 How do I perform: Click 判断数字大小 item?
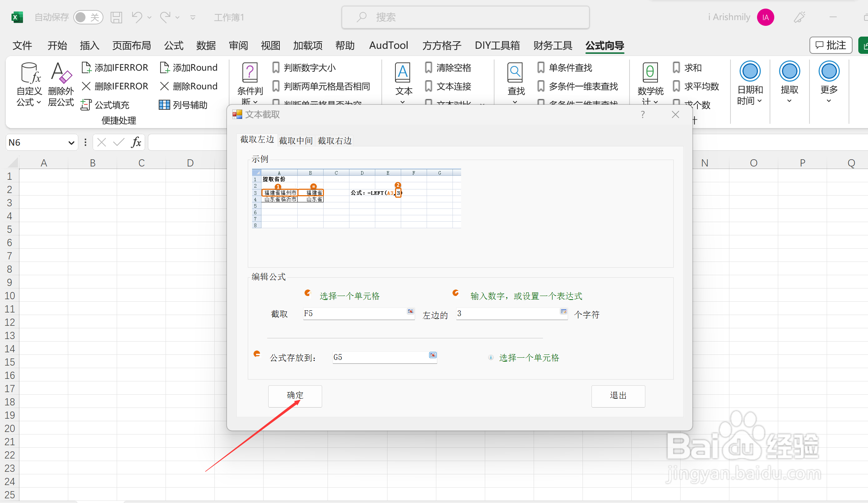(304, 67)
